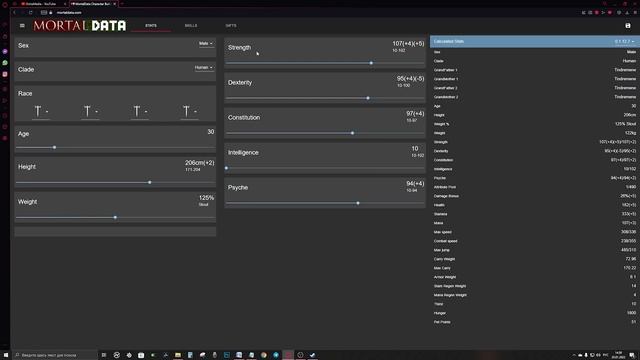
Task: Click the Constitution slider handle
Action: (353, 133)
